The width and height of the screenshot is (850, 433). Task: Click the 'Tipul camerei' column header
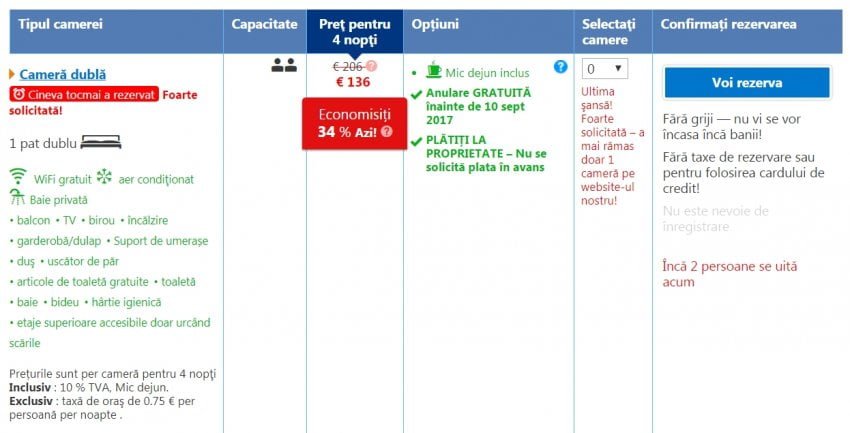click(x=59, y=23)
